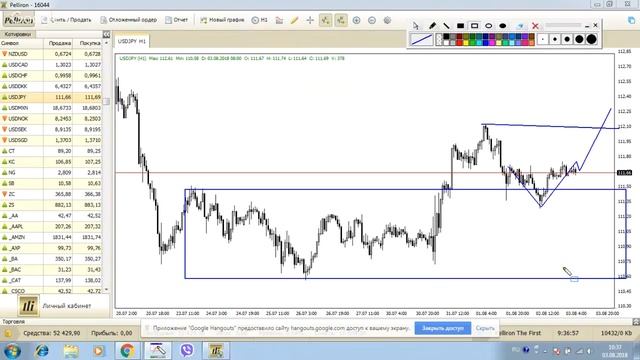640x360 pixels.
Task: Select the USDJPY quote row
Action: tap(51, 97)
